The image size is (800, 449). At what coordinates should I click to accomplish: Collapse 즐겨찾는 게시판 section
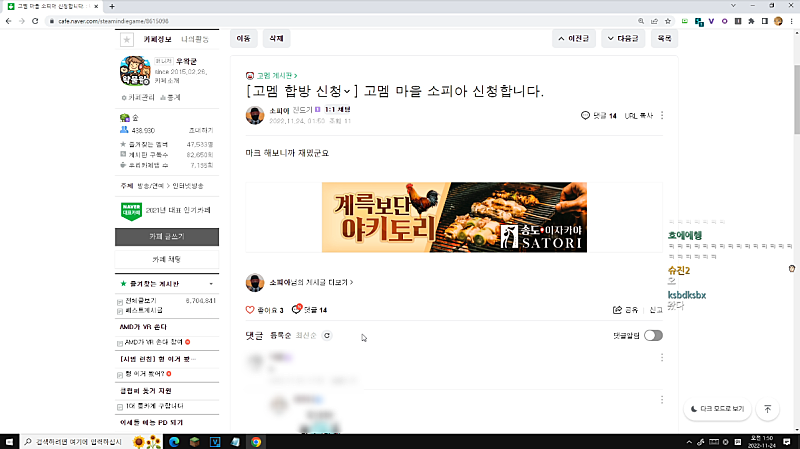click(x=211, y=284)
